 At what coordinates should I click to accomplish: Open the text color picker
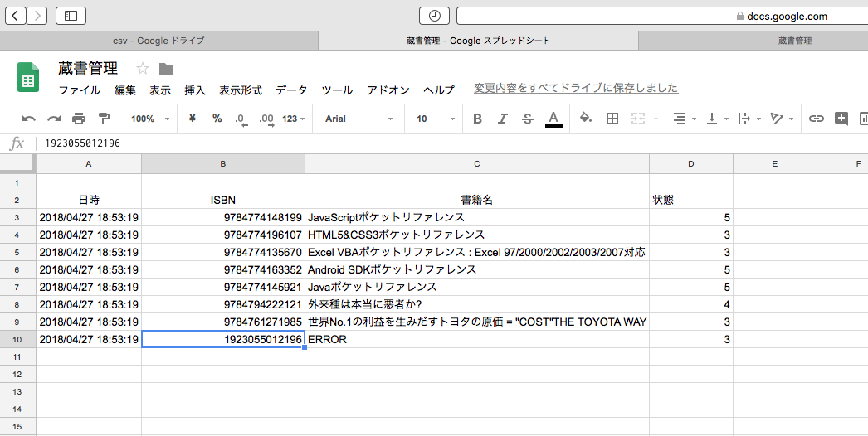coord(553,119)
